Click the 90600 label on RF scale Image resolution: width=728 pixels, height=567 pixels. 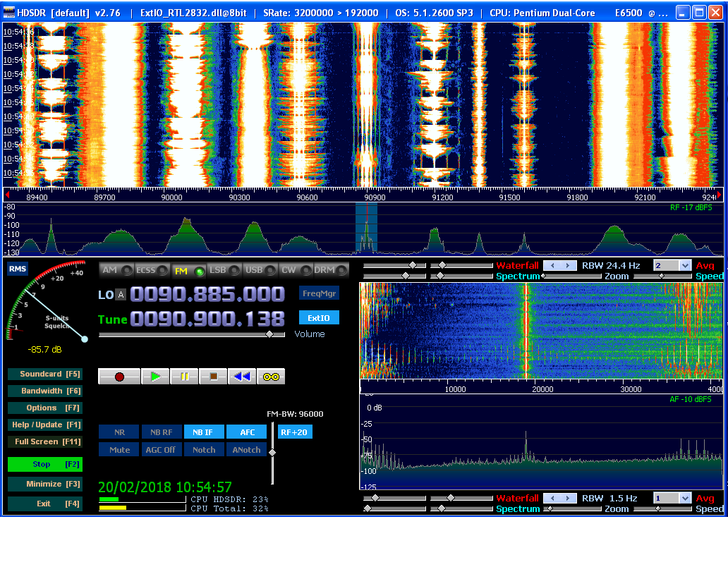pyautogui.click(x=308, y=197)
